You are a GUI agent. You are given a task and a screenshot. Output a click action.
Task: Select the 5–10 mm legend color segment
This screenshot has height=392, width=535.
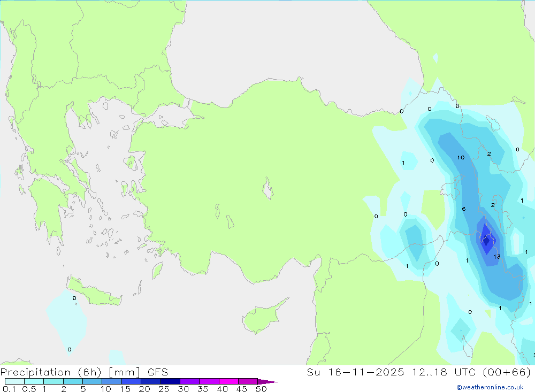point(93,381)
